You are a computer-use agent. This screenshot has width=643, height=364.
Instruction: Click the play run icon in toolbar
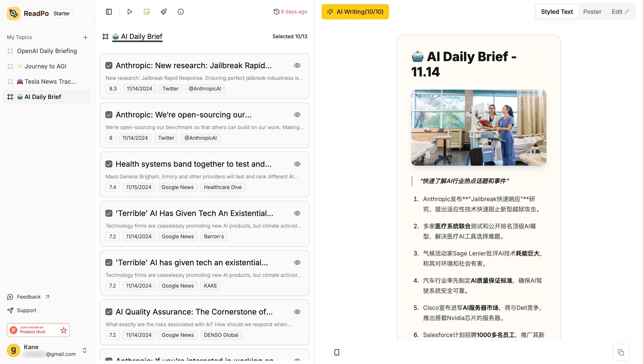(x=130, y=12)
